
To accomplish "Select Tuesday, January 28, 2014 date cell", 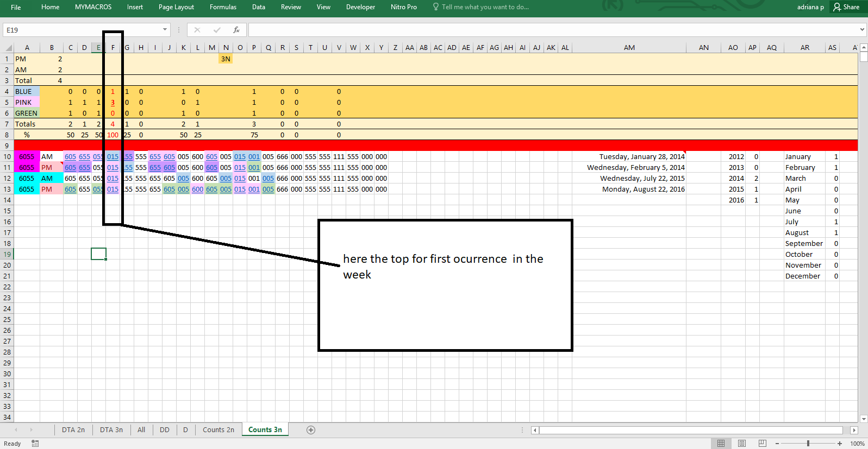I will coord(629,156).
